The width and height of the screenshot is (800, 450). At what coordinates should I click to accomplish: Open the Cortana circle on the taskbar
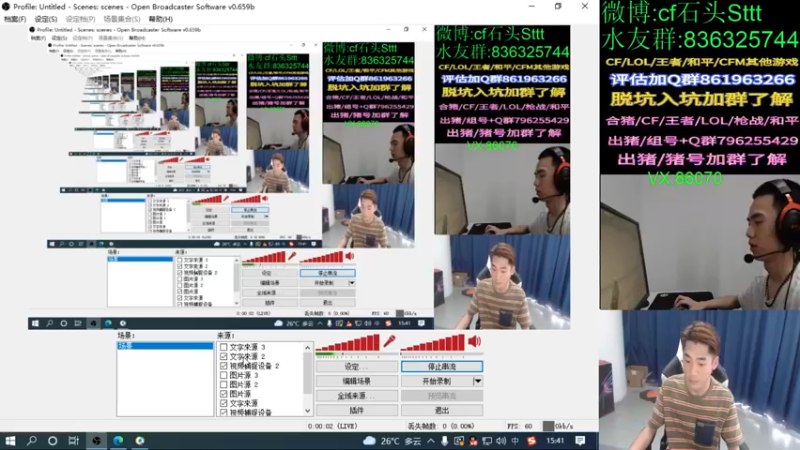point(53,440)
